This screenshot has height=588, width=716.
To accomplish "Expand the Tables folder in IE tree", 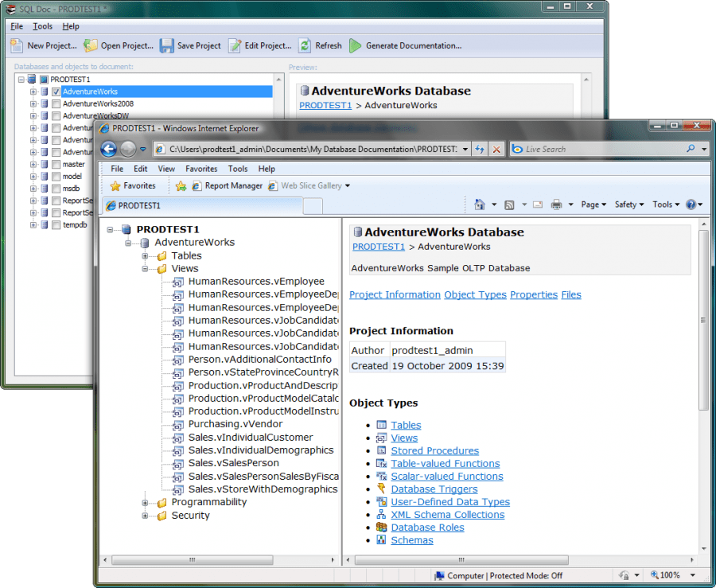I will click(x=145, y=256).
